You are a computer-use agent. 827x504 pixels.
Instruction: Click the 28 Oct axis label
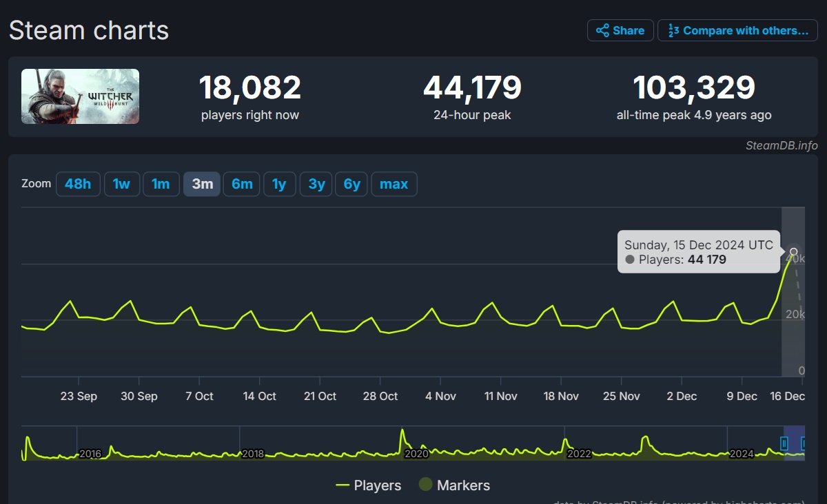[x=380, y=396]
